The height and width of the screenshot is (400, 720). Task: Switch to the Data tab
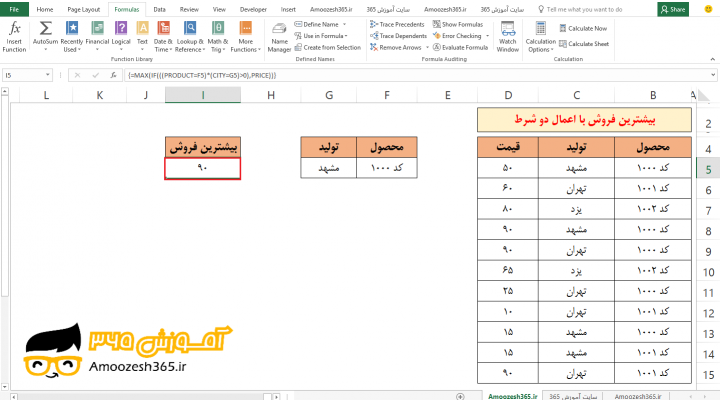click(x=159, y=9)
